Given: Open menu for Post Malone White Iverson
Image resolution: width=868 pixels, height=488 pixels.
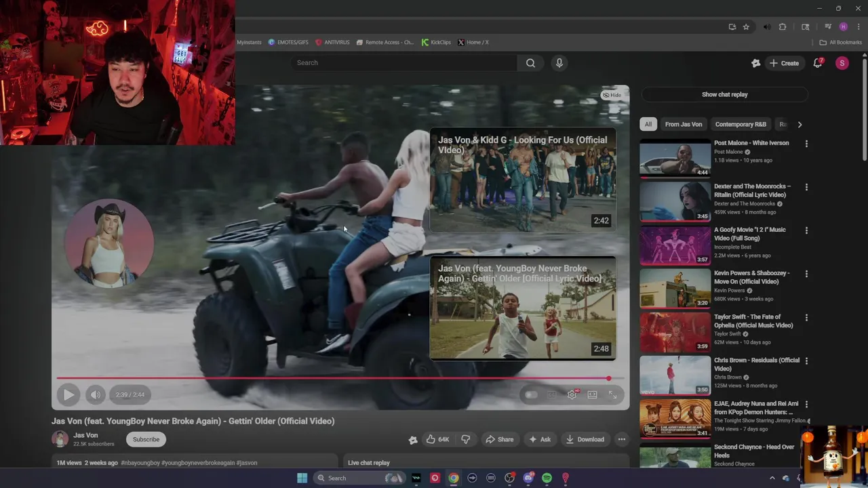Looking at the screenshot, I should point(806,144).
